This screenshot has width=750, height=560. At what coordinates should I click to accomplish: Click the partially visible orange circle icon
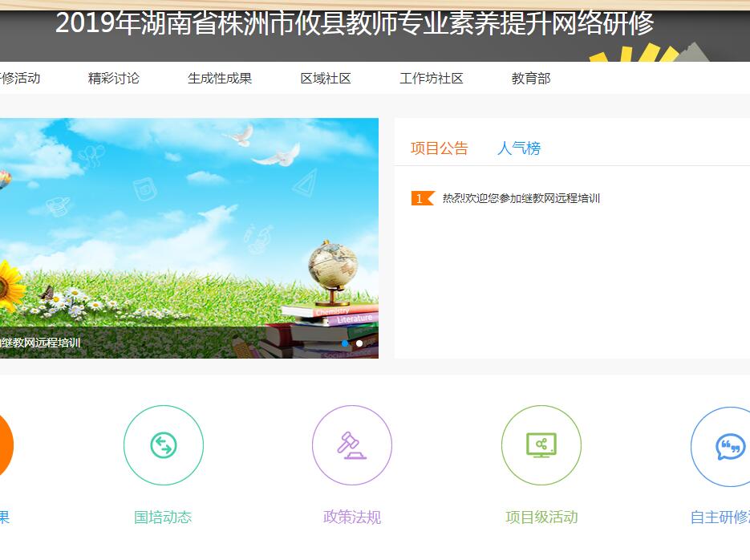pos(5,445)
